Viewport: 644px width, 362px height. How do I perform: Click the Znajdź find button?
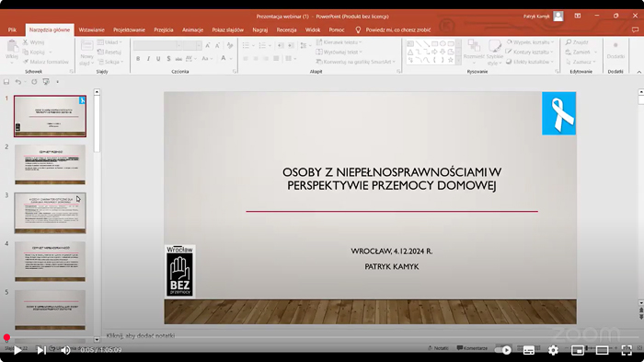(x=577, y=42)
